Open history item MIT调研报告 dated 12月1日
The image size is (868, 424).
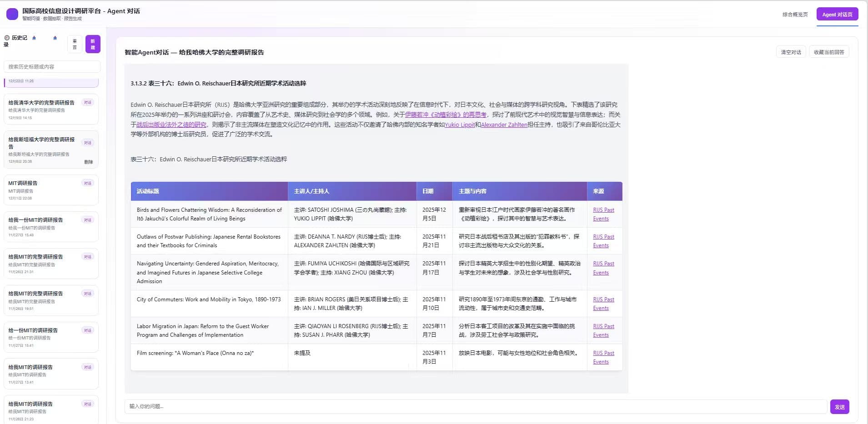(51, 190)
